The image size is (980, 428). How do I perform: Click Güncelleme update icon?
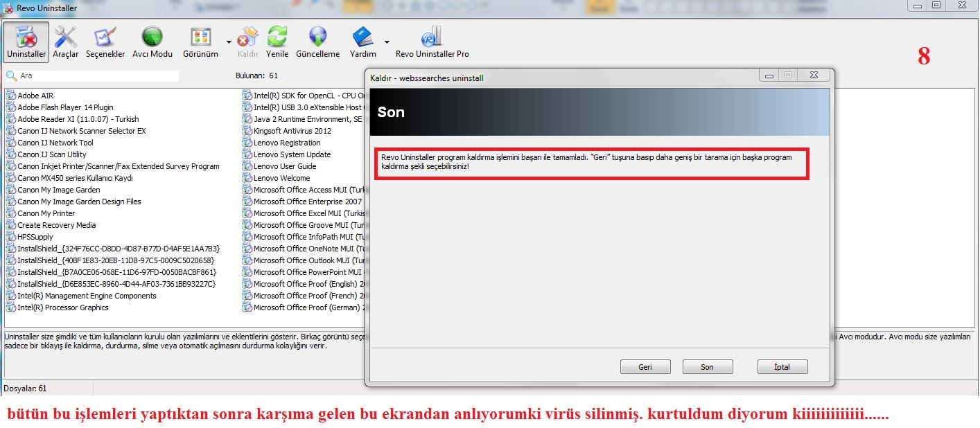click(318, 42)
